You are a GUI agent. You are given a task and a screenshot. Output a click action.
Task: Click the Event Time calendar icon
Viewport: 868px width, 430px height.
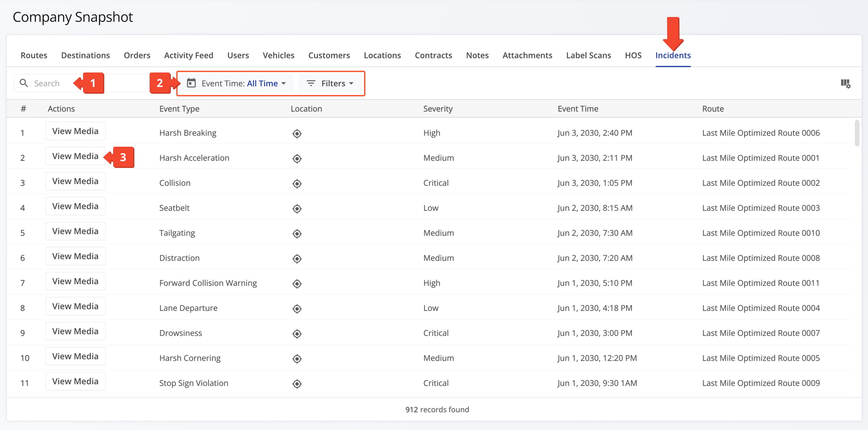click(x=192, y=83)
